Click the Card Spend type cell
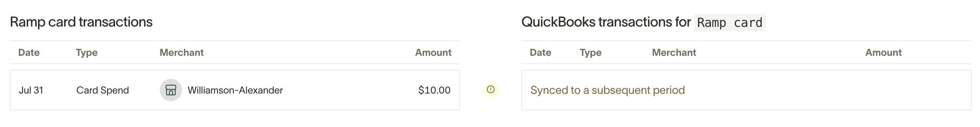 coord(103,90)
